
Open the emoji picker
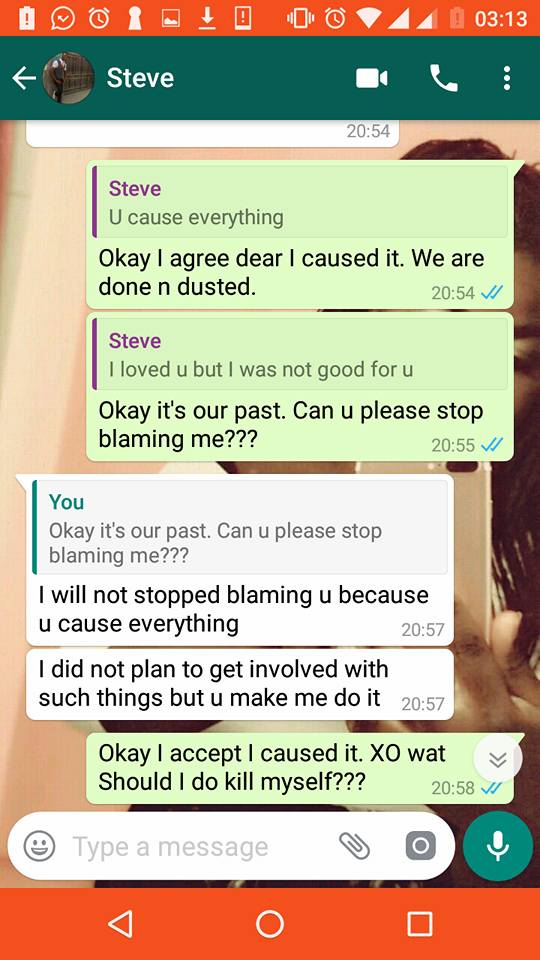39,846
